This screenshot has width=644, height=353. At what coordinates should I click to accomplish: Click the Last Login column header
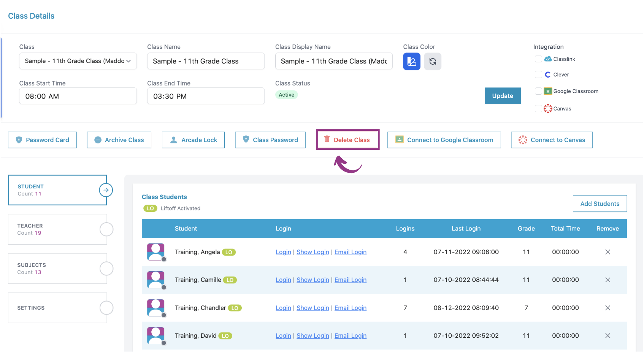coord(466,229)
